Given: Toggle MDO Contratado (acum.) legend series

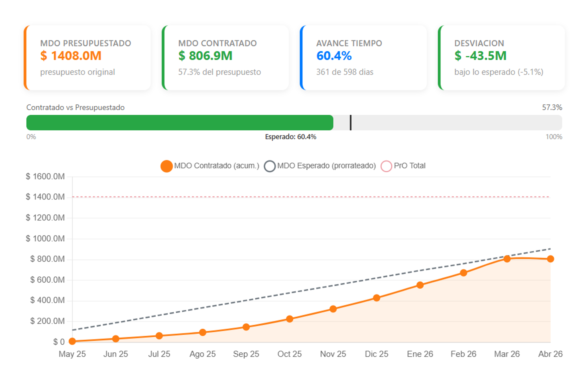Looking at the screenshot, I should [x=216, y=166].
